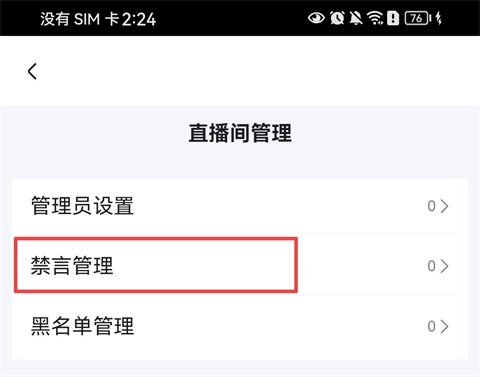Tap the muted bell notification icon
Screen dimensions: 480x377
[356, 18]
